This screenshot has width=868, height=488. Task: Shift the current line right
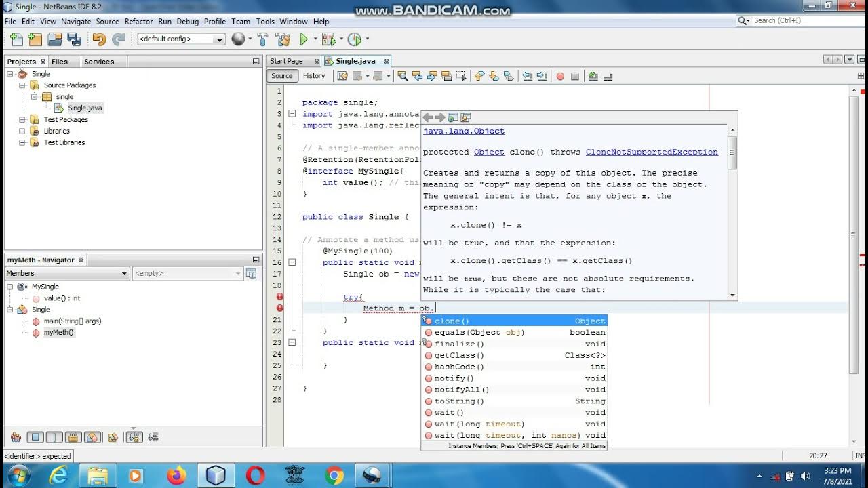(542, 76)
